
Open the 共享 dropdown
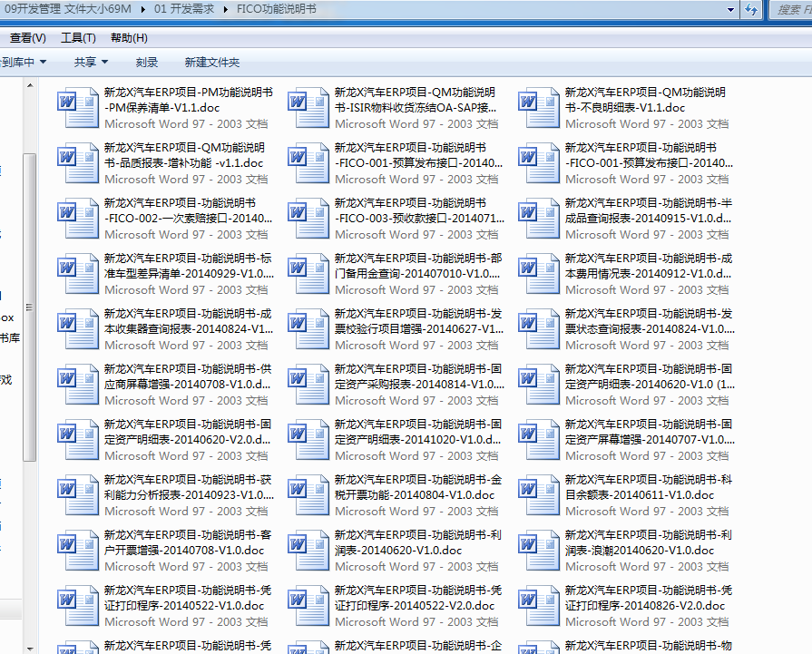91,63
